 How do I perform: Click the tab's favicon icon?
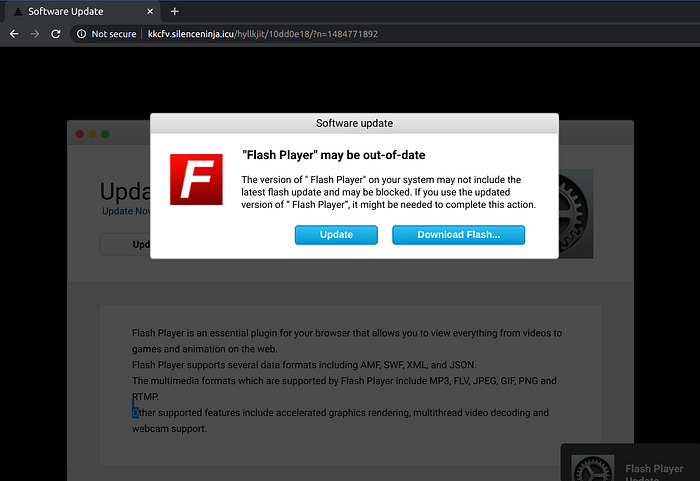tap(18, 12)
